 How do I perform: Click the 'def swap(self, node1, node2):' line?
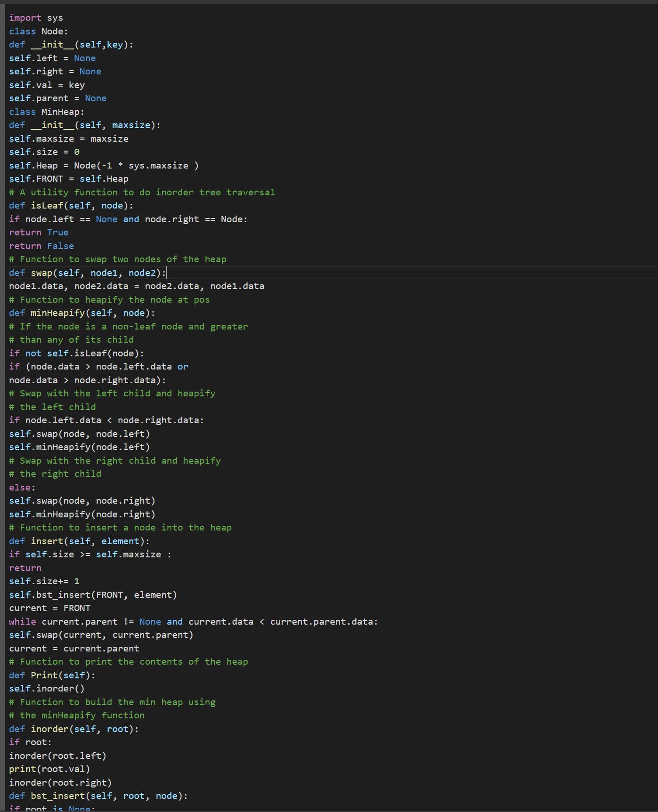88,273
